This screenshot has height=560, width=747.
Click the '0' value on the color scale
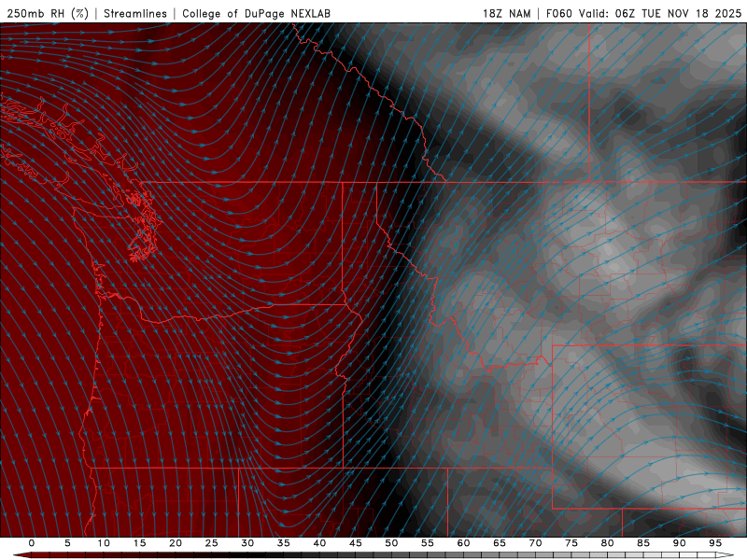32,543
